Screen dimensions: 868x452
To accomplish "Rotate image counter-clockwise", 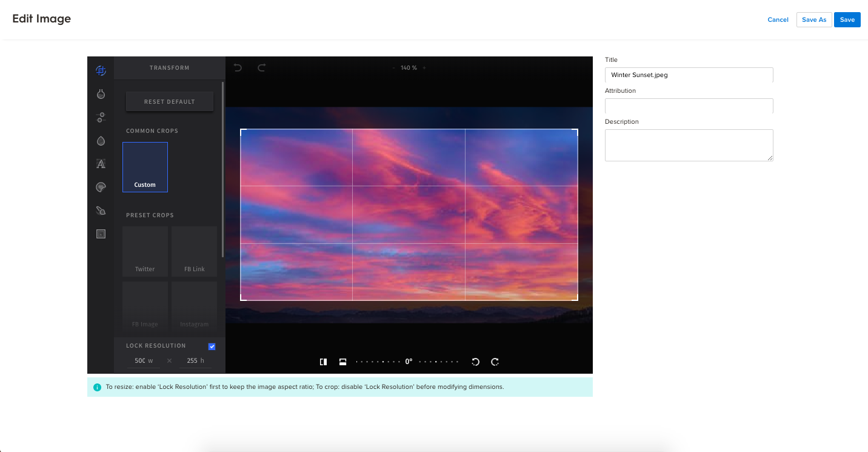I will point(476,362).
